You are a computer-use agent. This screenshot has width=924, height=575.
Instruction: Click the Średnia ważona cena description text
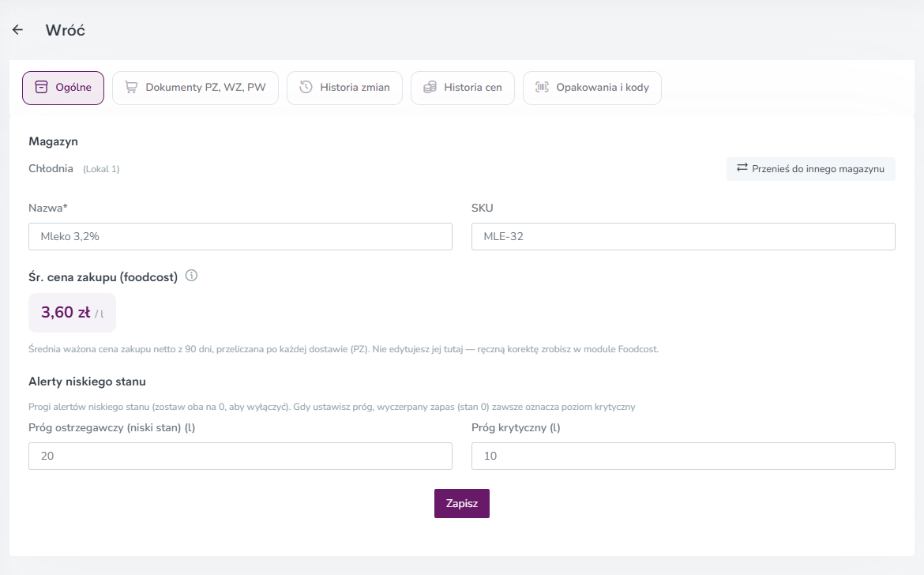tap(344, 349)
